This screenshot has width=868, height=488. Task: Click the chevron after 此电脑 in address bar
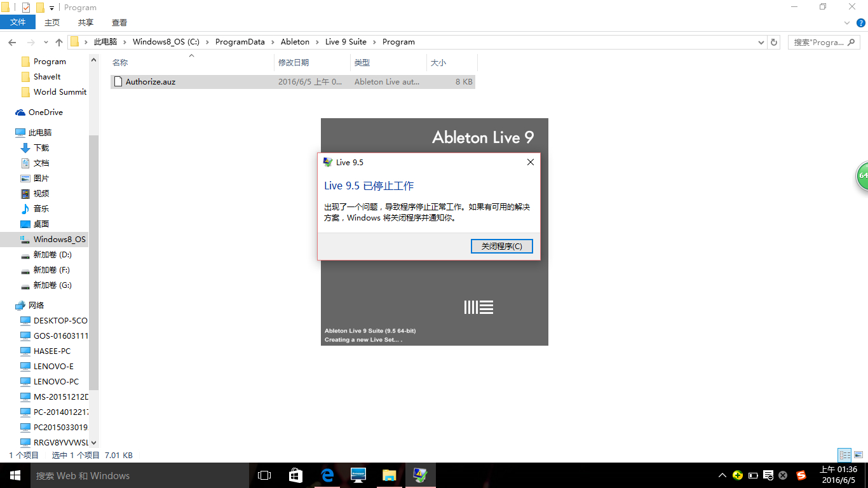pos(125,42)
